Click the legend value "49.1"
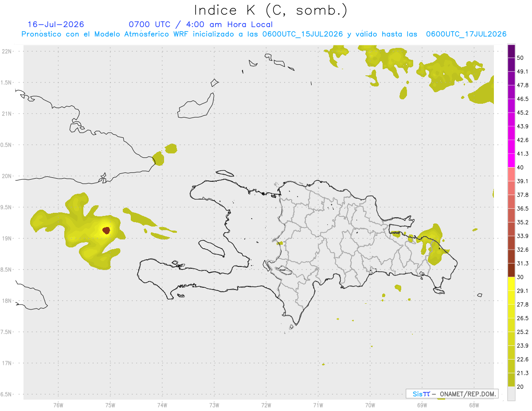 523,71
